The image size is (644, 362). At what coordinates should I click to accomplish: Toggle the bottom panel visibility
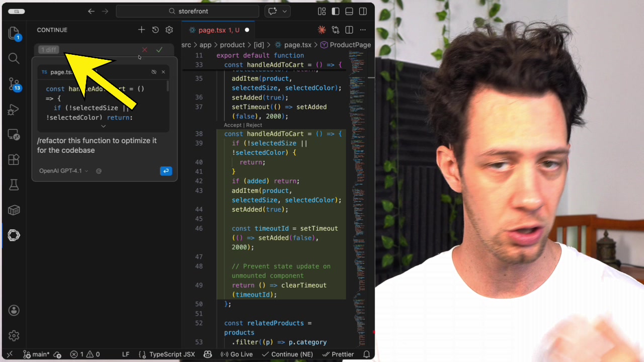(349, 11)
